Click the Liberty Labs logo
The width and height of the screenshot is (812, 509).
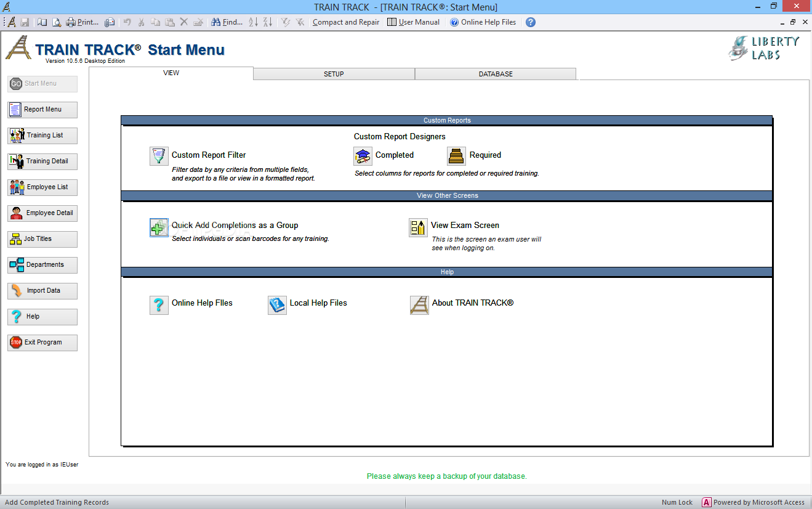(x=763, y=48)
